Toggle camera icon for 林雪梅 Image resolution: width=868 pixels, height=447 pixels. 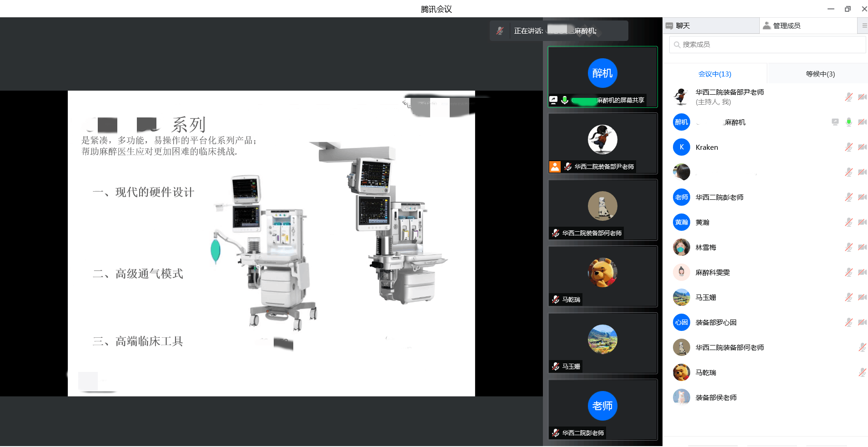(862, 247)
